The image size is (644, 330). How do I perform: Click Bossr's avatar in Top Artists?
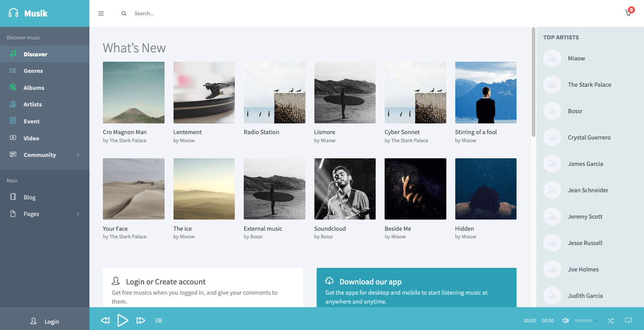click(x=552, y=111)
